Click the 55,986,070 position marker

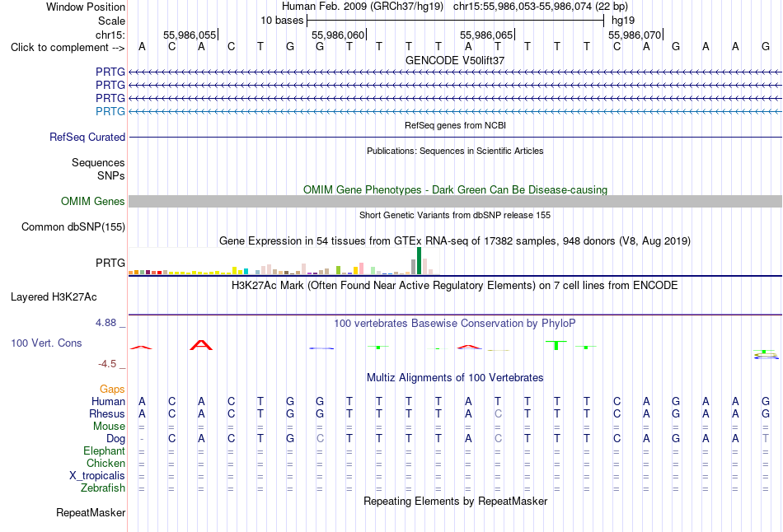click(635, 35)
